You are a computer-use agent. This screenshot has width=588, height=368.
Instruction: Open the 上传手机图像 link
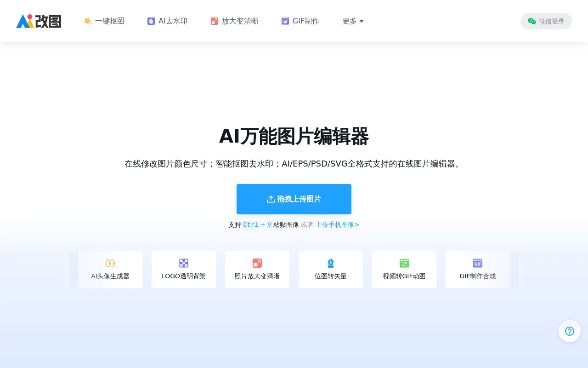point(337,224)
